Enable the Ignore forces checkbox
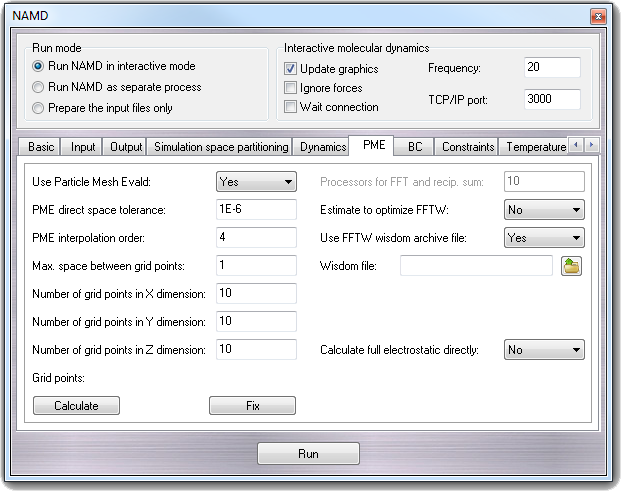 pos(291,88)
